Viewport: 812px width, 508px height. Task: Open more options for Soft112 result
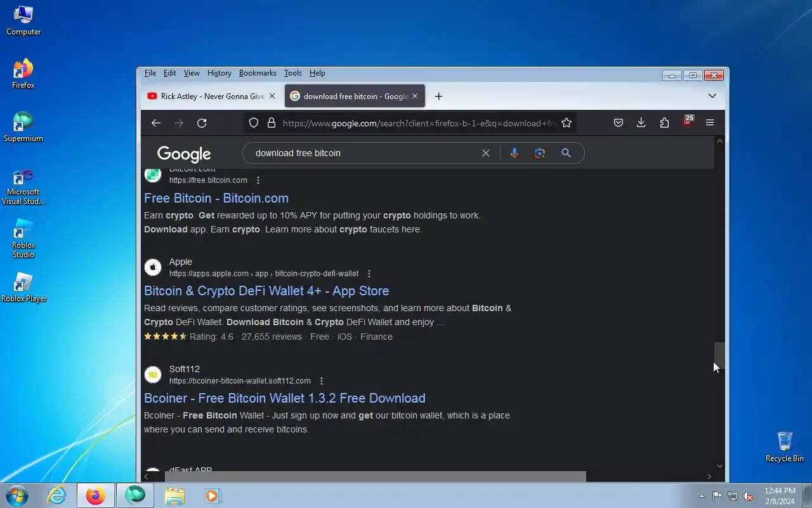(322, 381)
